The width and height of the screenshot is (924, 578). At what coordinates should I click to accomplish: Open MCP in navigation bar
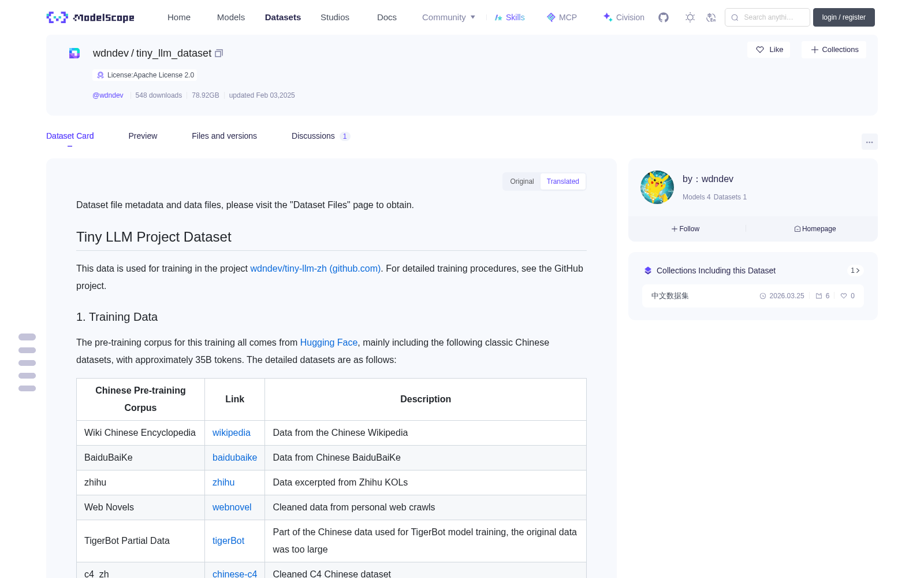[x=561, y=17]
